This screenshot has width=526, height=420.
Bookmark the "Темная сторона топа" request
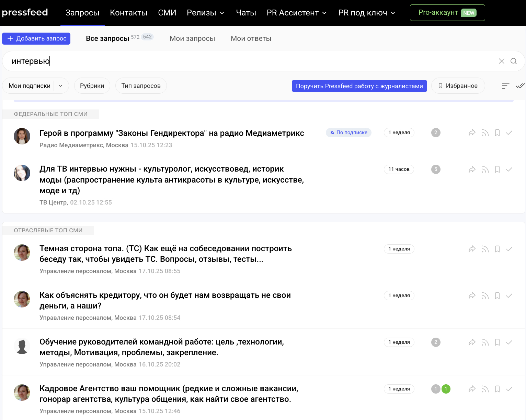point(497,249)
